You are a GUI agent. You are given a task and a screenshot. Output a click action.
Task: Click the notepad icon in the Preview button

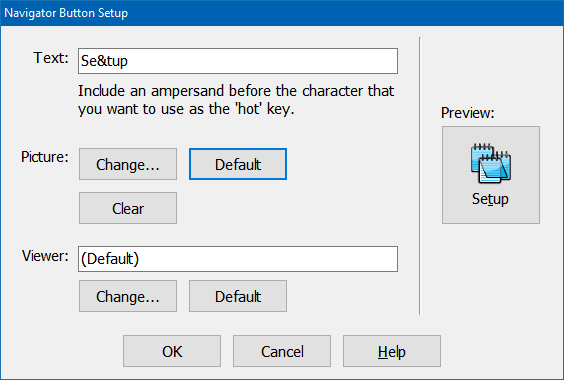click(x=491, y=163)
